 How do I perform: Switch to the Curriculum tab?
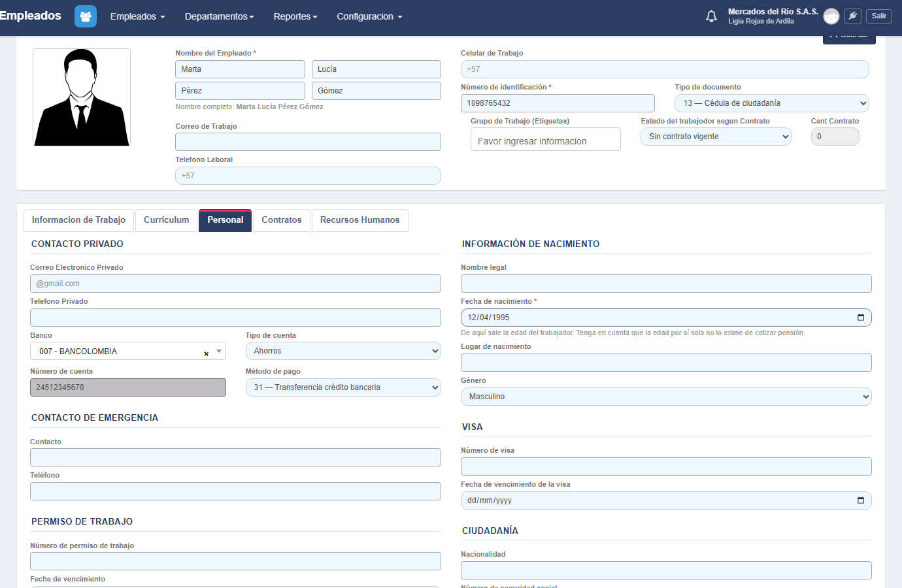166,220
